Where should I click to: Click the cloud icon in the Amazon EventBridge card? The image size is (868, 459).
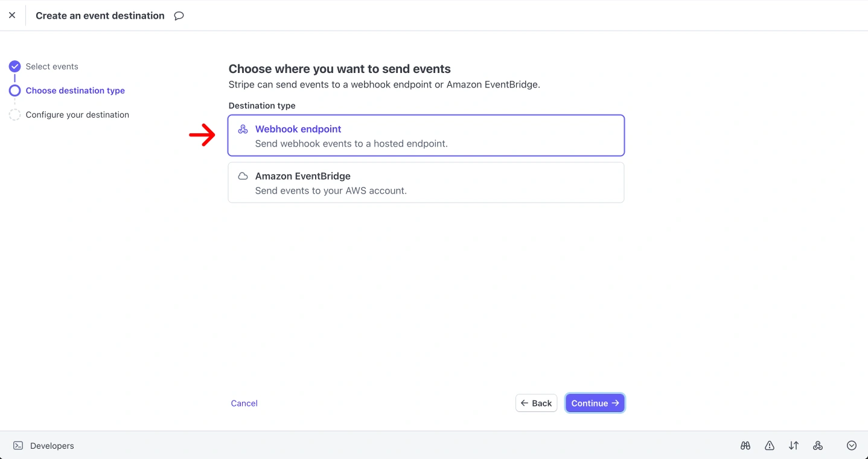click(243, 176)
